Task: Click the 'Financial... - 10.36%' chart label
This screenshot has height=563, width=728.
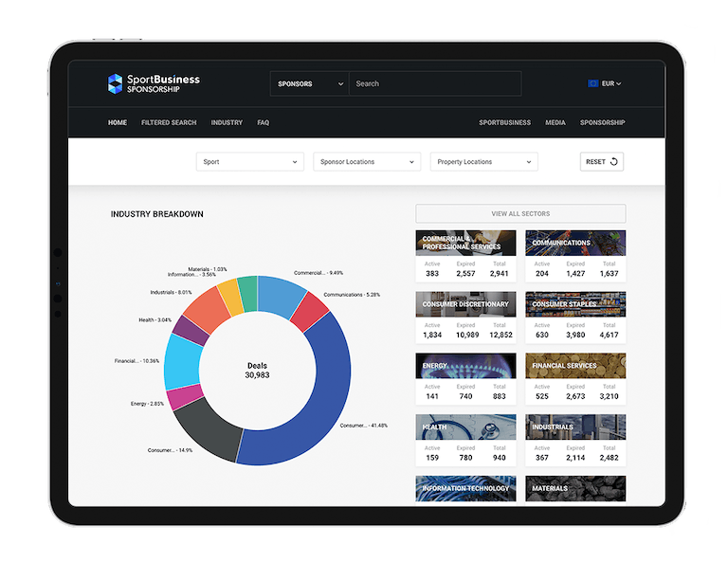Action: point(136,361)
